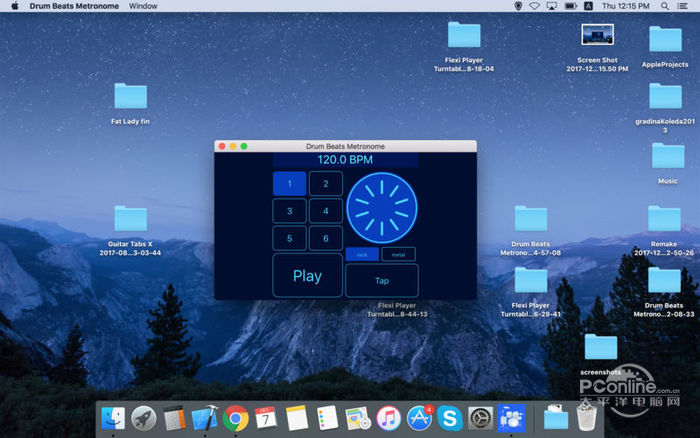
Task: Open the Window menu
Action: point(143,6)
